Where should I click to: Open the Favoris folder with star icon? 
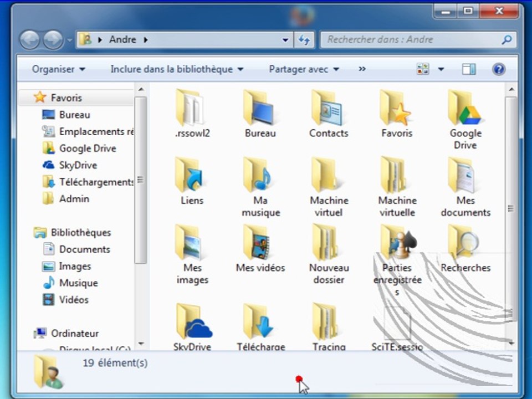coord(397,114)
